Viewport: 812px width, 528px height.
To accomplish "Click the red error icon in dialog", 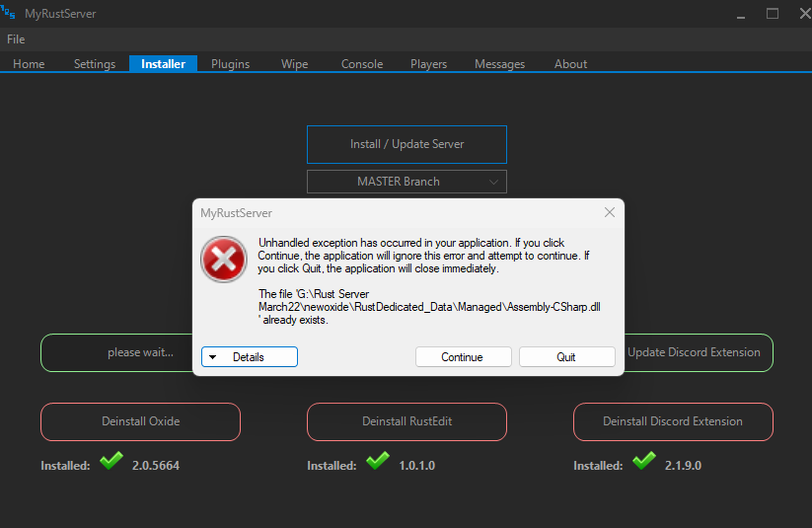I will 224,260.
